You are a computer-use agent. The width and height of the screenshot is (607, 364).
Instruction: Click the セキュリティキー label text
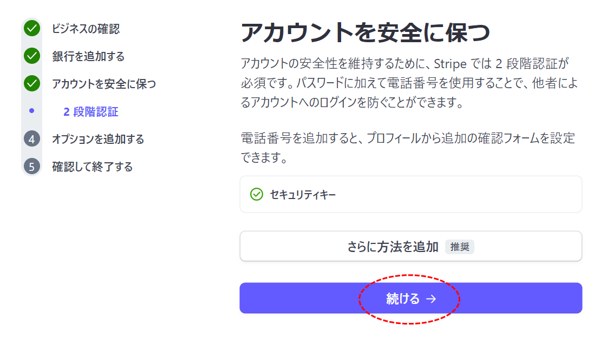[303, 195]
